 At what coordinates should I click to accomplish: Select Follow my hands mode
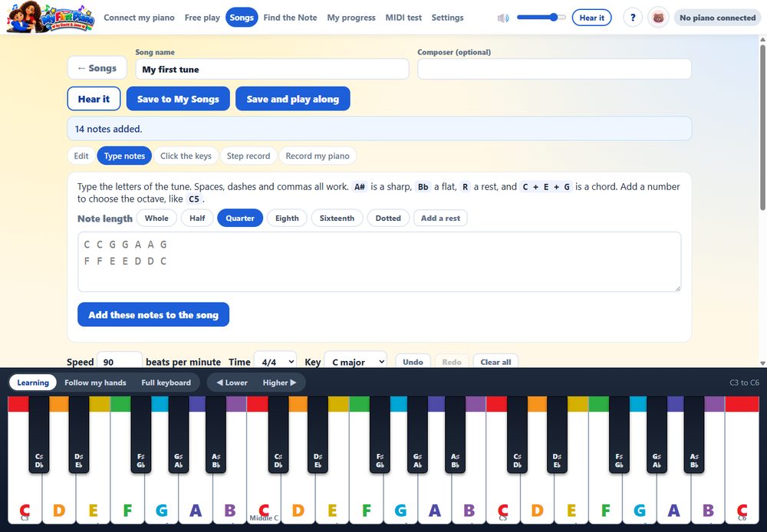pyautogui.click(x=95, y=383)
